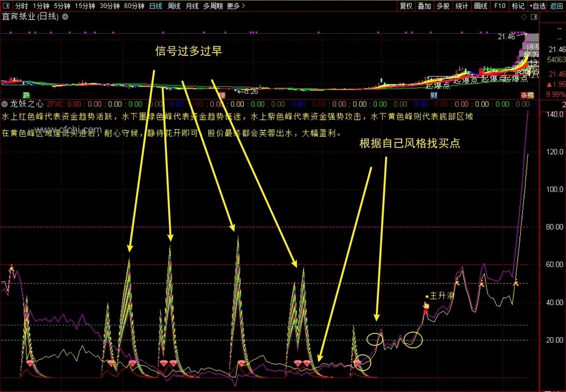Click the diamond marker icon near the chart corner

tap(524, 17)
